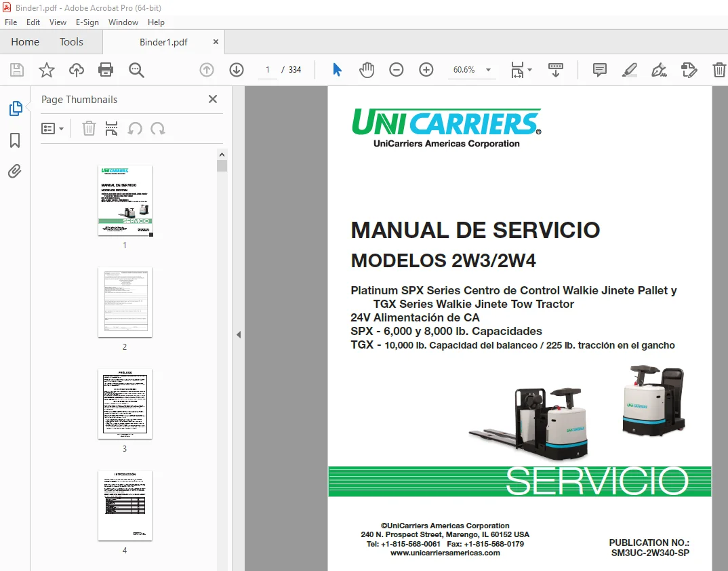The width and height of the screenshot is (728, 571).
Task: Open the Window menu
Action: 123,22
